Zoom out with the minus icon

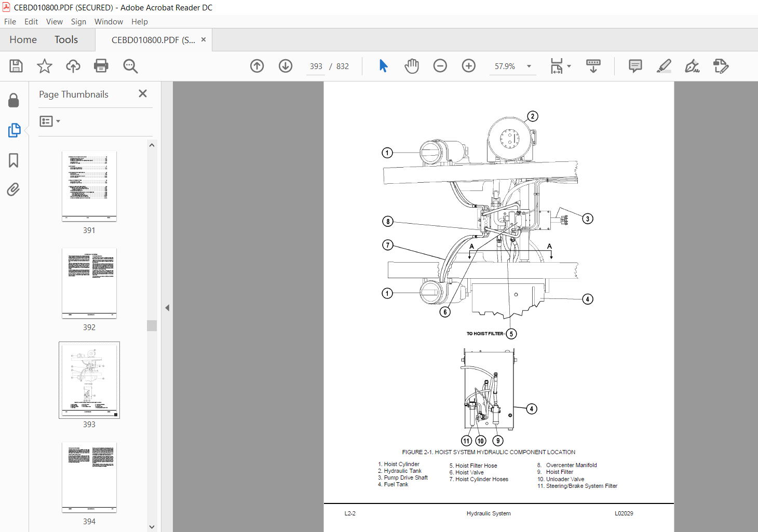440,66
